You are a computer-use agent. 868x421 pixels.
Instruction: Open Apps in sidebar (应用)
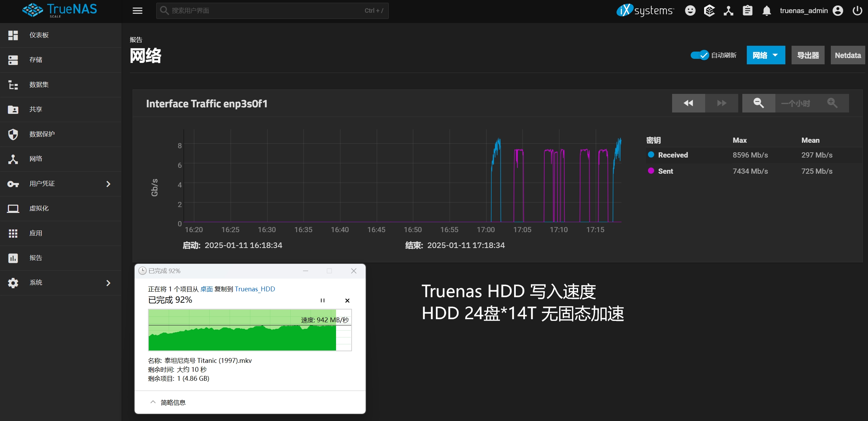[61, 233]
